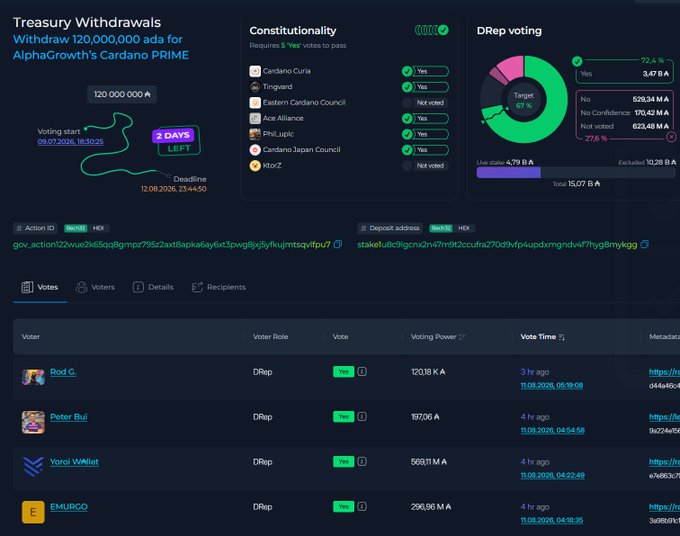The height and width of the screenshot is (536, 680).
Task: Click Yoroi Wallet's 569,11 M voting power
Action: (x=428, y=462)
